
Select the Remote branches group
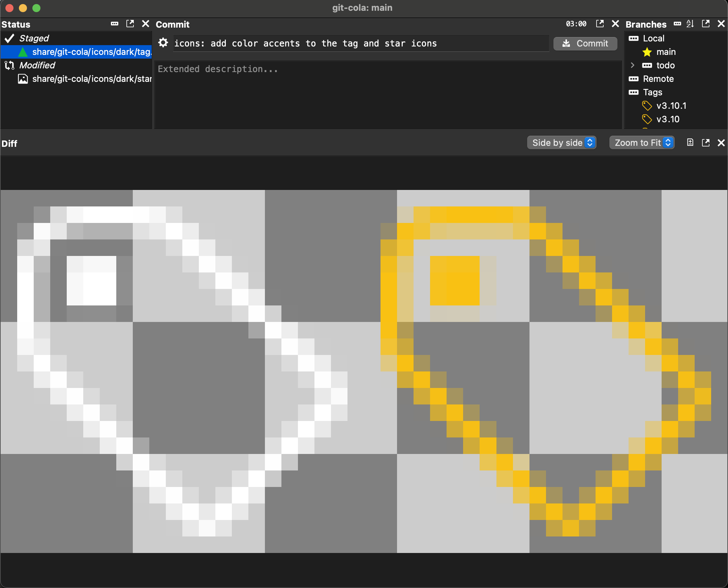tap(658, 79)
